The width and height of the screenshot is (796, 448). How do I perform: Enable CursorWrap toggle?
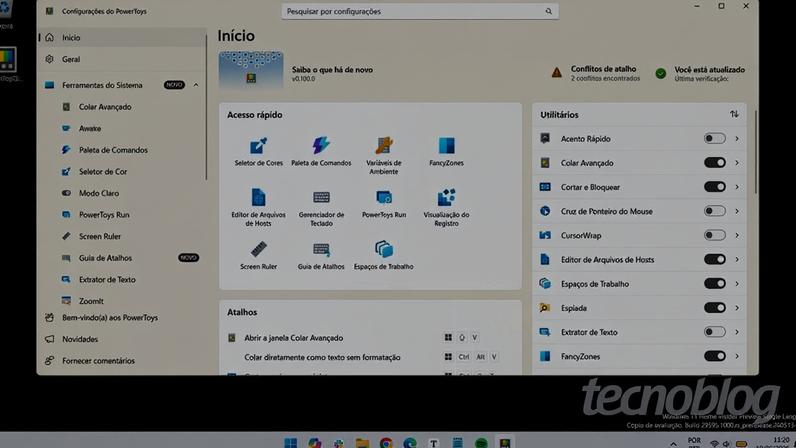(x=714, y=235)
